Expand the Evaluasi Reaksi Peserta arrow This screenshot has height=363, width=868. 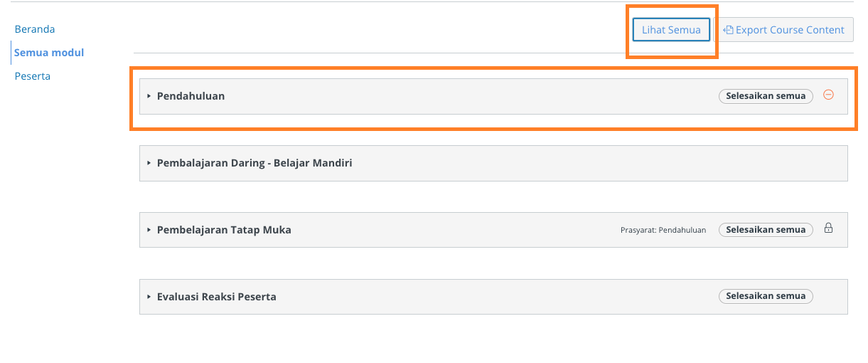pos(149,297)
